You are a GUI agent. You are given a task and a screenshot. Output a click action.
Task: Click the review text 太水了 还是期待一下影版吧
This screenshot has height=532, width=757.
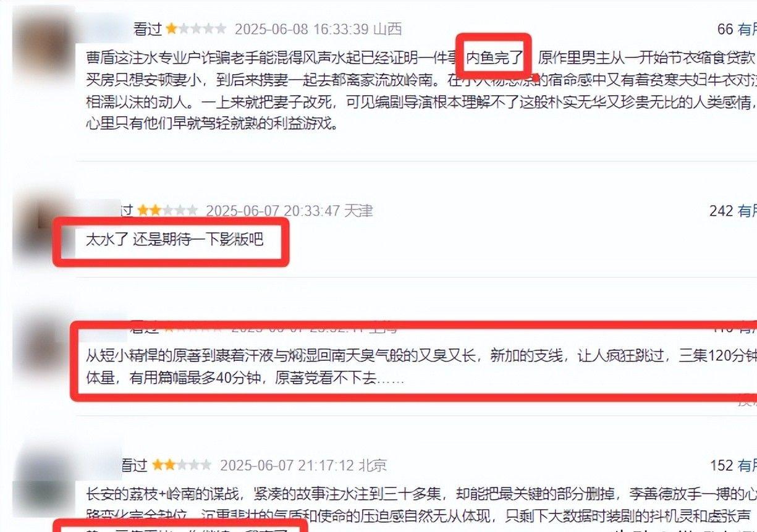pyautogui.click(x=174, y=240)
